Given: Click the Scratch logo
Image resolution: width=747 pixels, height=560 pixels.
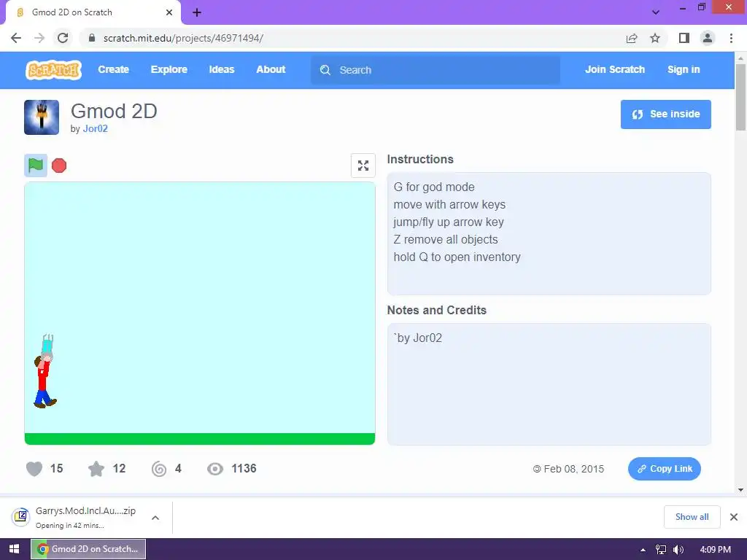Looking at the screenshot, I should click(54, 70).
